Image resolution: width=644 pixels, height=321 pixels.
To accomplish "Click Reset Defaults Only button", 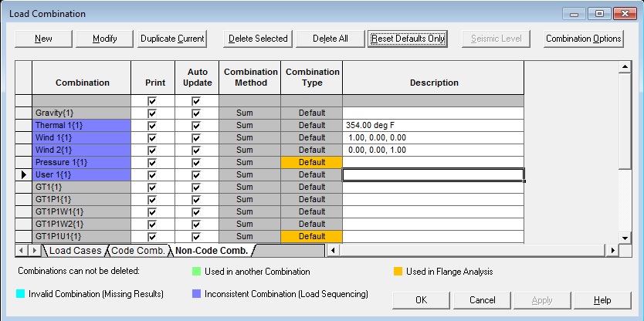I will pos(408,39).
